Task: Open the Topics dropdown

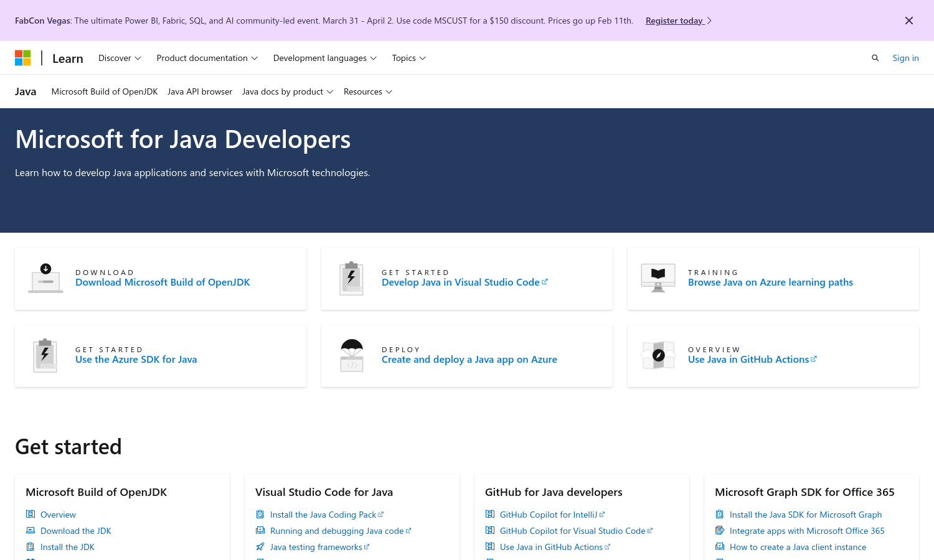Action: (x=408, y=58)
